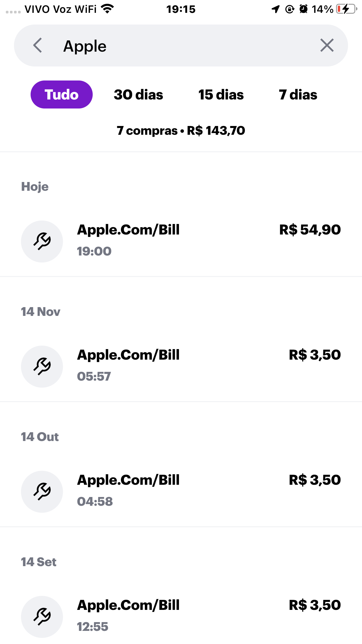Viewport: 362px width, 644px height.
Task: Clear the Apple search text
Action: [x=327, y=45]
